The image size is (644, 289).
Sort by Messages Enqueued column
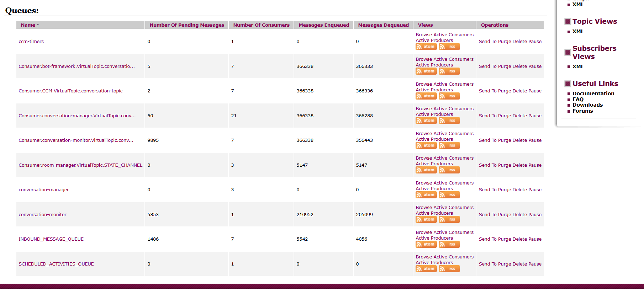click(x=323, y=25)
